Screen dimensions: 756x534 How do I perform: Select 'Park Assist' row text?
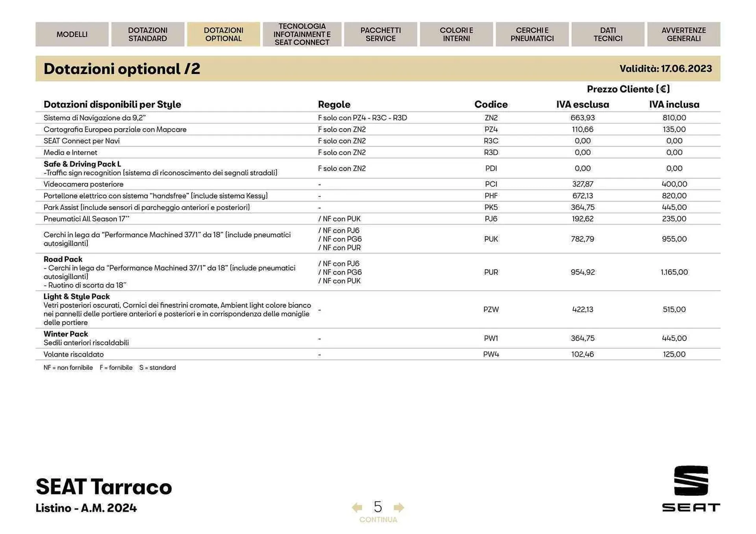(146, 207)
